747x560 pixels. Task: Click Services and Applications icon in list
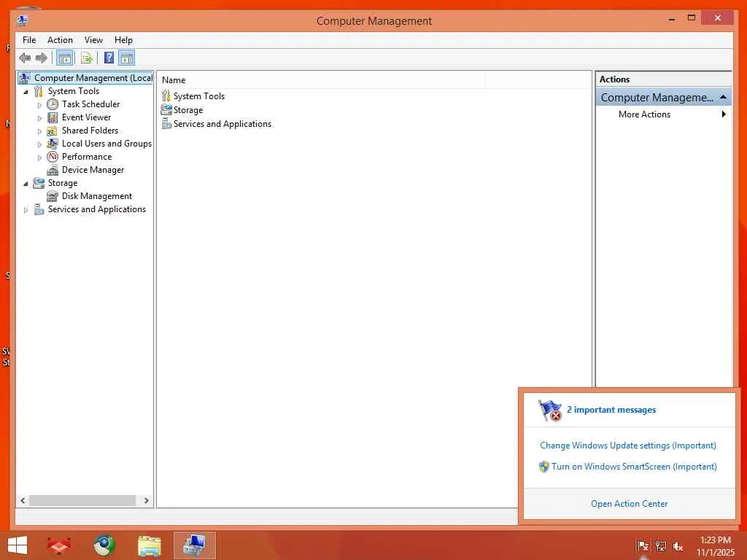[x=166, y=124]
